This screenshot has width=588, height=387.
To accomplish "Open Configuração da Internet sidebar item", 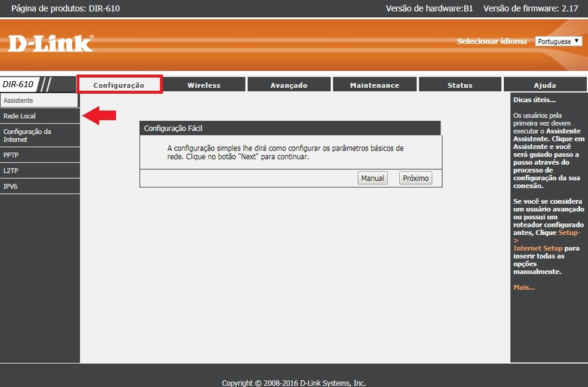I will 40,135.
